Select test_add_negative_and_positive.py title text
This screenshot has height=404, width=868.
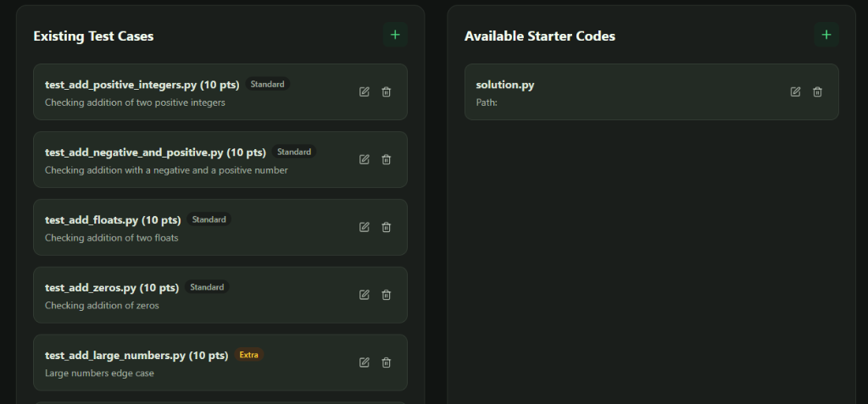[x=156, y=152]
